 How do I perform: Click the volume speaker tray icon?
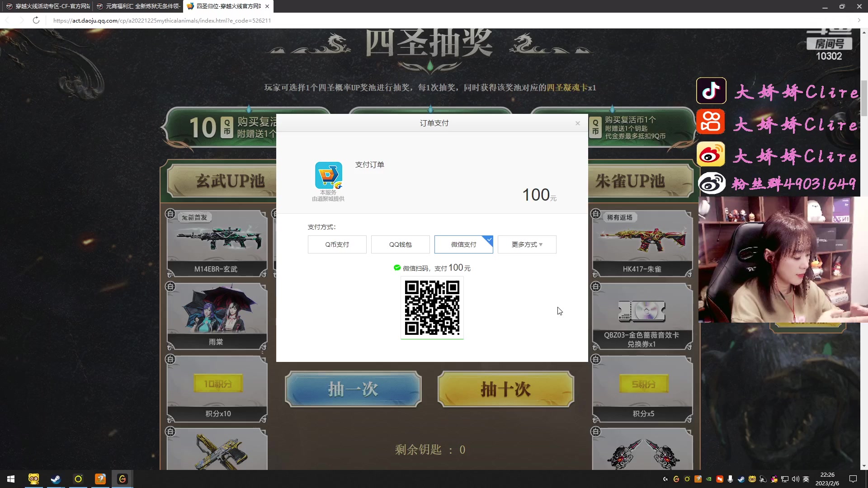(x=796, y=479)
